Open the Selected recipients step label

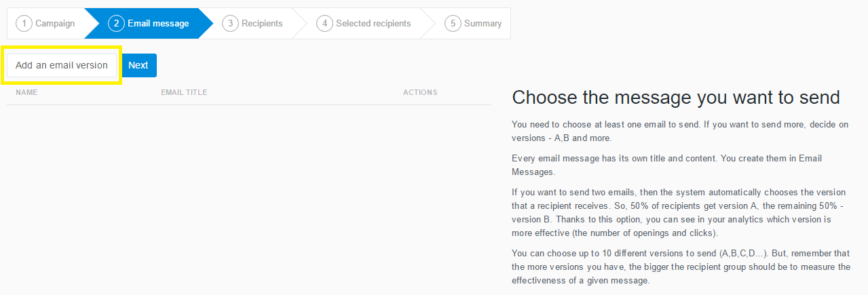point(373,24)
